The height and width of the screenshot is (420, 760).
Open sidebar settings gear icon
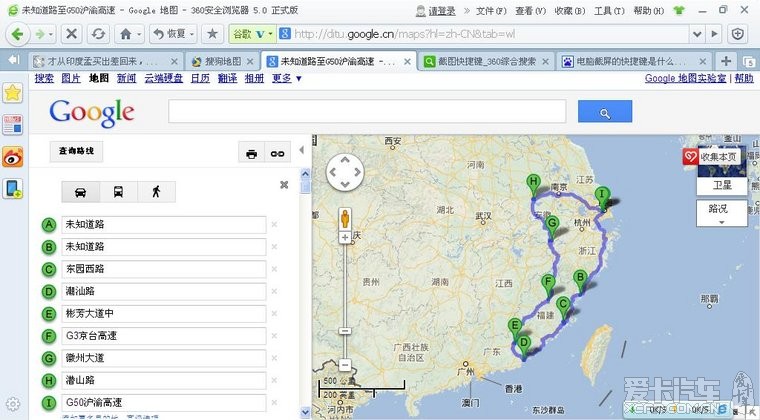(x=13, y=404)
